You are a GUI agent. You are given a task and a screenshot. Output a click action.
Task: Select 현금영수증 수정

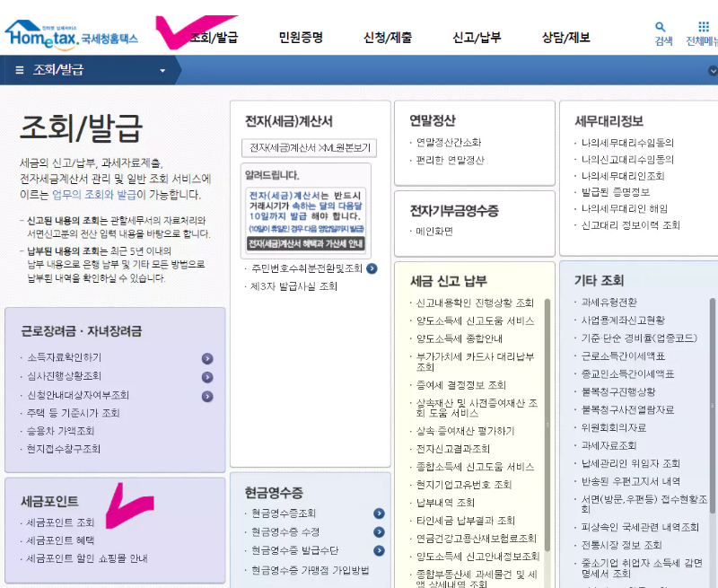[x=284, y=530]
